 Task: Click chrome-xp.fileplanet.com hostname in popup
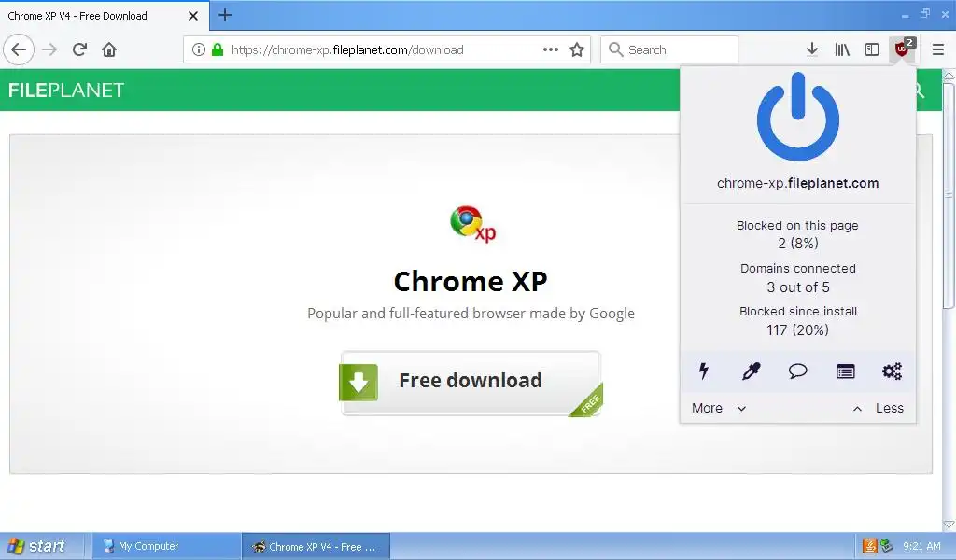pos(797,183)
